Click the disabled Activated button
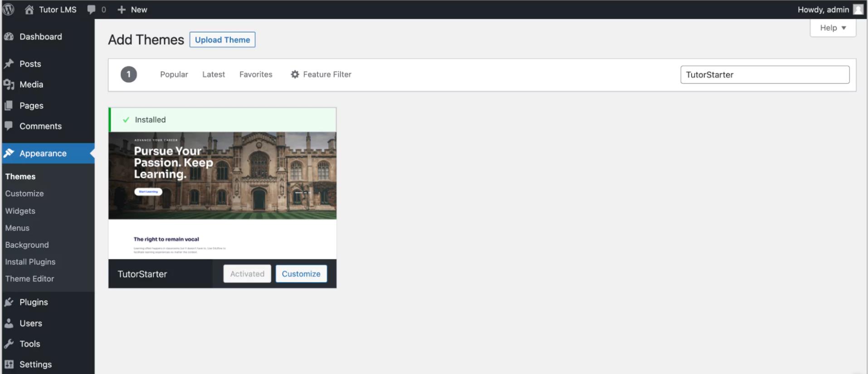 click(x=247, y=274)
